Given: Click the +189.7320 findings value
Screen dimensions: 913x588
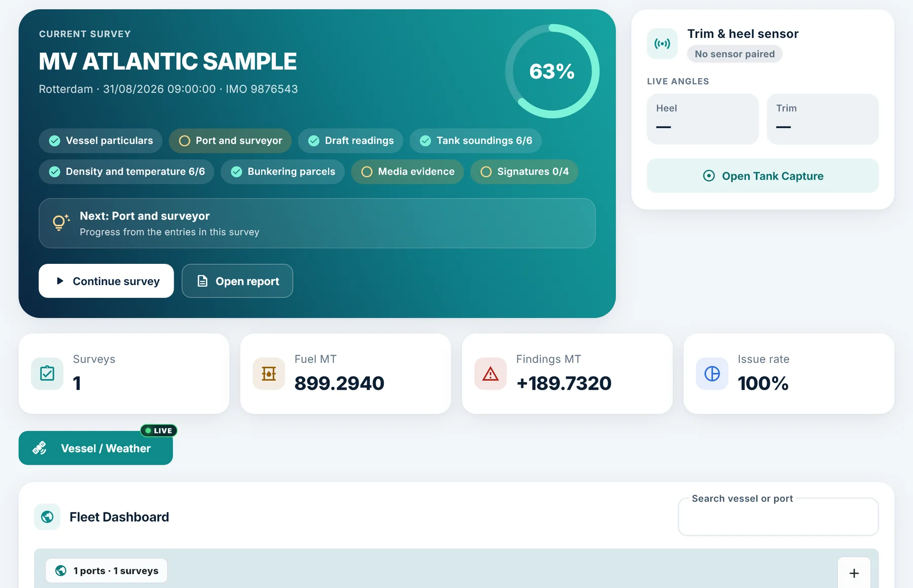Looking at the screenshot, I should [564, 383].
